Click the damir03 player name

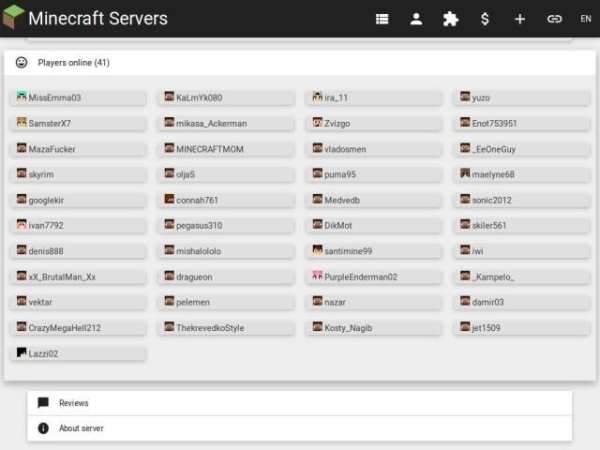(x=488, y=302)
